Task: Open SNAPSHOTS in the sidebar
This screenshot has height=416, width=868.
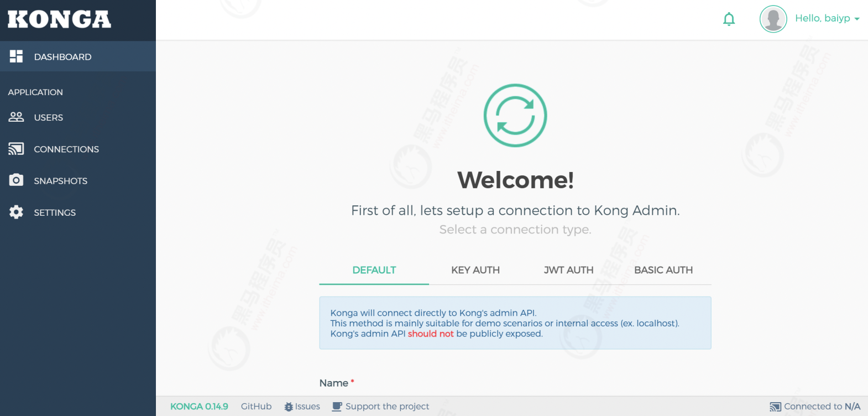Action: [x=78, y=180]
